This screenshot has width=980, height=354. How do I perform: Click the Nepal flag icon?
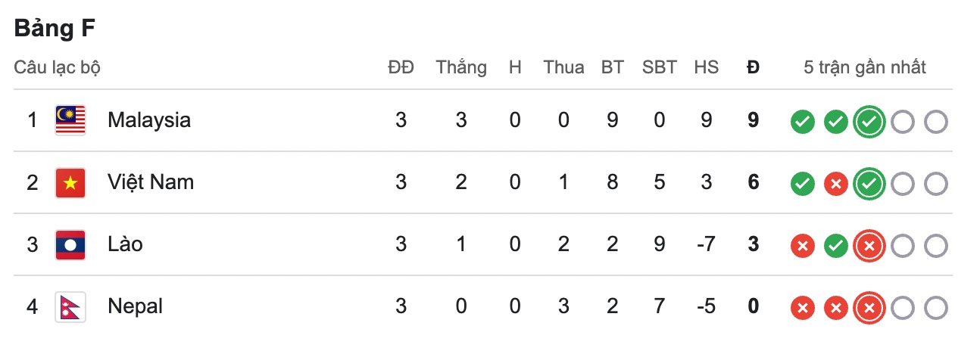70,306
